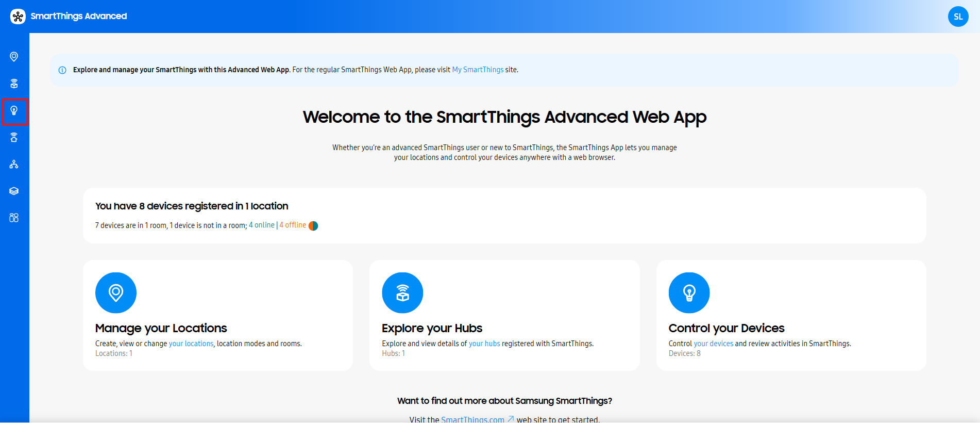Click the Explore your Hubs heading
Image resolution: width=980 pixels, height=423 pixels.
point(432,328)
